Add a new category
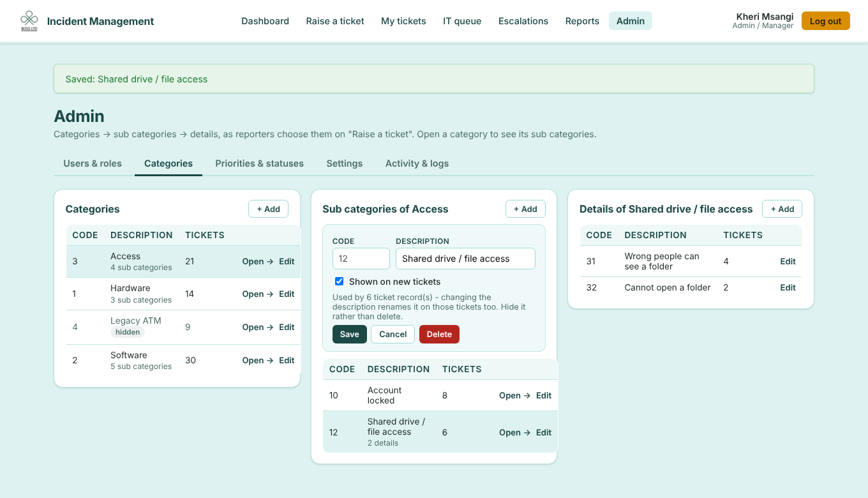Screen dimensions: 868x498 coord(268,209)
